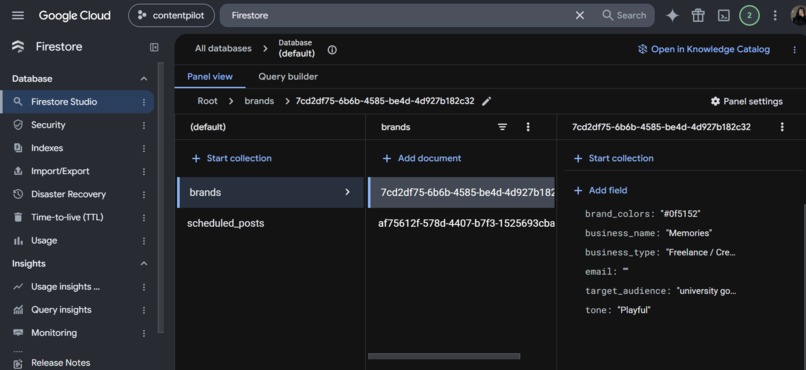Open more options for Import/Export item
Image resolution: width=806 pixels, height=370 pixels.
click(144, 172)
